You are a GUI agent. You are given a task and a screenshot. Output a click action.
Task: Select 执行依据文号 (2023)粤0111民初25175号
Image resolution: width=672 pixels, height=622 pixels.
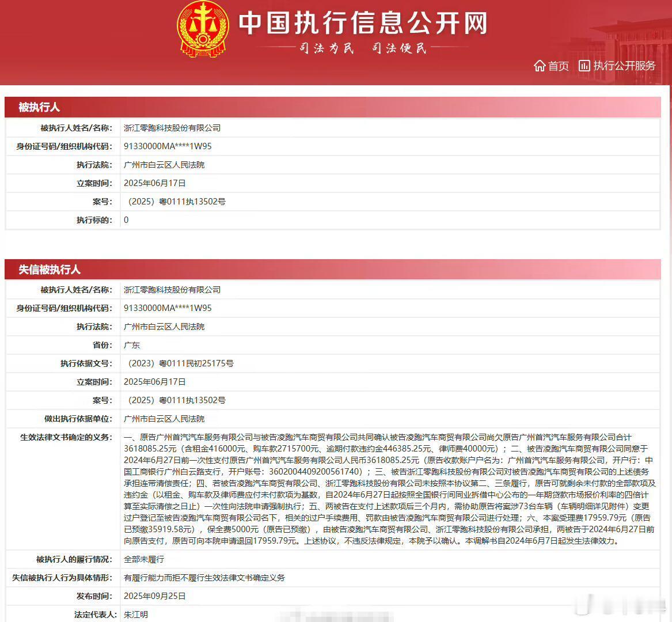(x=180, y=363)
